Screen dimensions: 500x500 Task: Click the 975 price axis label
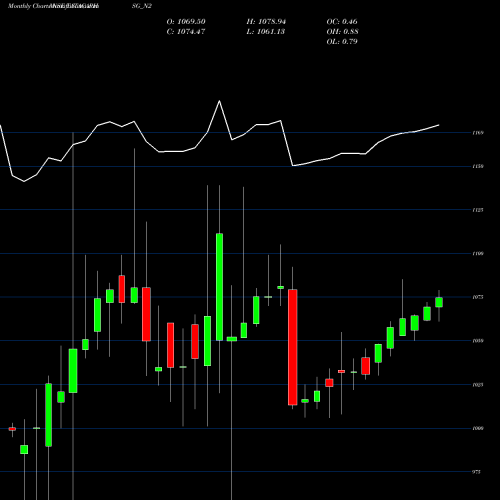477,472
